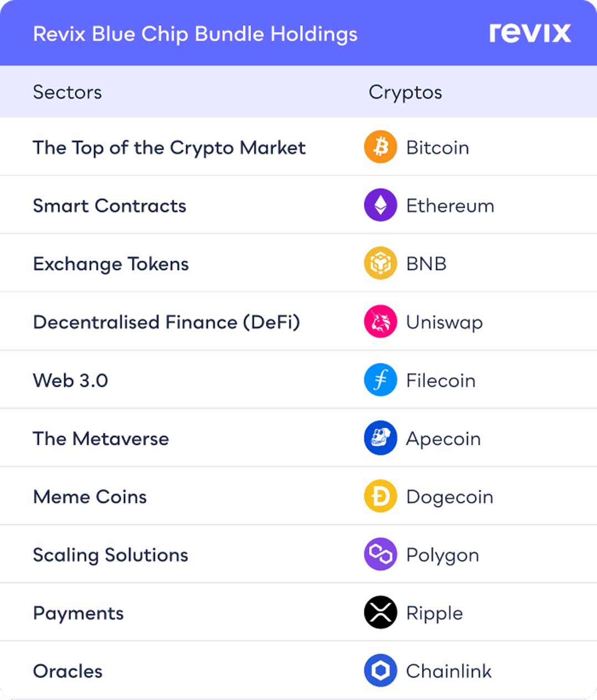The width and height of the screenshot is (597, 700).
Task: Click the Sectors column header
Action: (68, 92)
